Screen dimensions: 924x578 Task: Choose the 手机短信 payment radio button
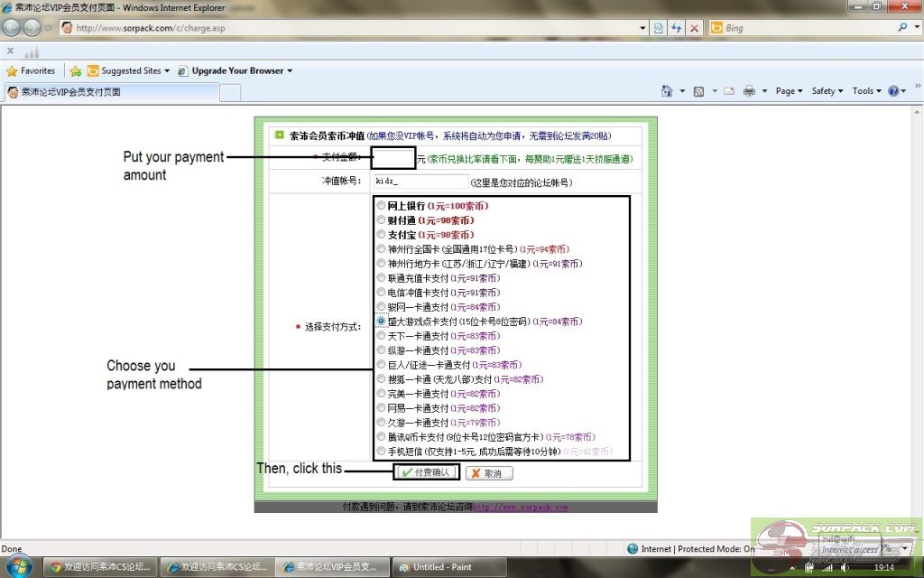coord(382,452)
